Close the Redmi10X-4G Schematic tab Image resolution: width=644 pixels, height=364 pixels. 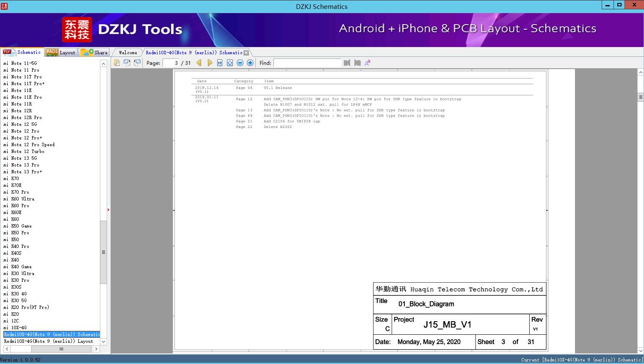[246, 53]
